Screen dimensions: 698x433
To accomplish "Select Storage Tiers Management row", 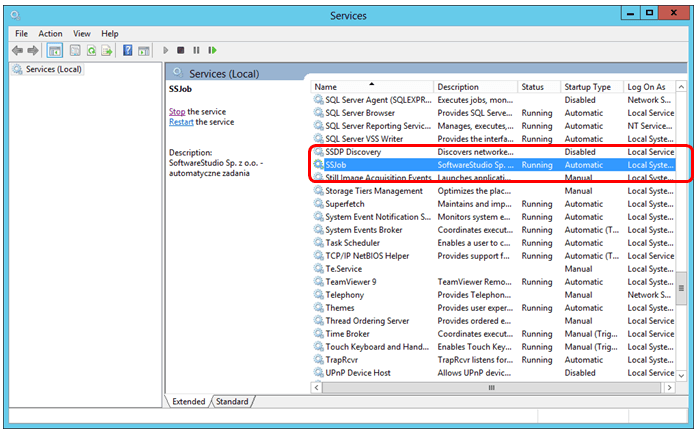I will [x=493, y=191].
